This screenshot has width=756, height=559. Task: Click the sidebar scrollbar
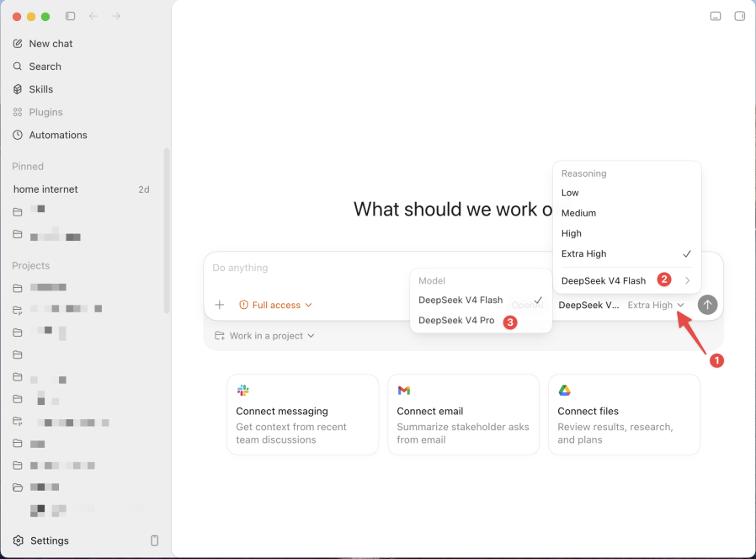point(167,231)
